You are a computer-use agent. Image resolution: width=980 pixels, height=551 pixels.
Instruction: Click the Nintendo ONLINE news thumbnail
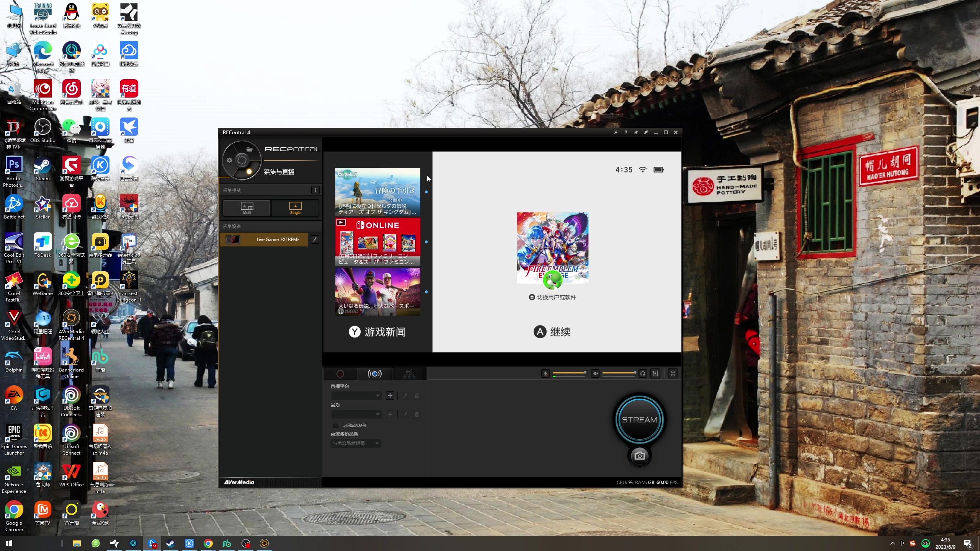point(377,242)
